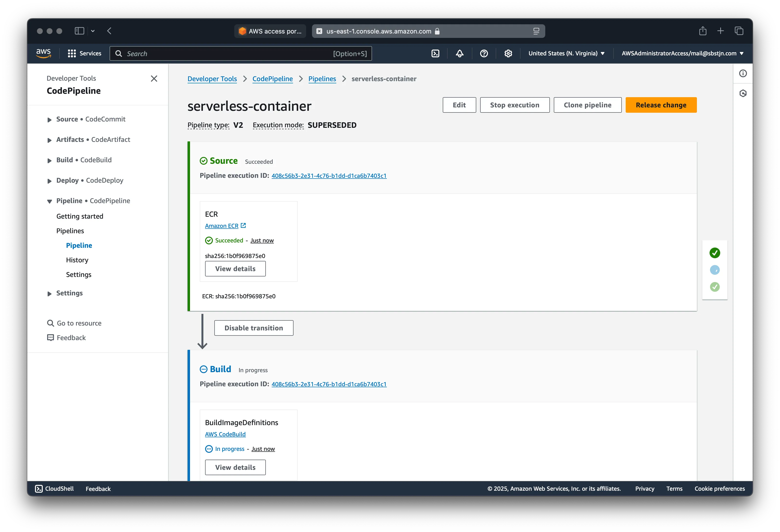
Task: Open pipeline Settings sub-item in sidebar
Action: pyautogui.click(x=78, y=275)
